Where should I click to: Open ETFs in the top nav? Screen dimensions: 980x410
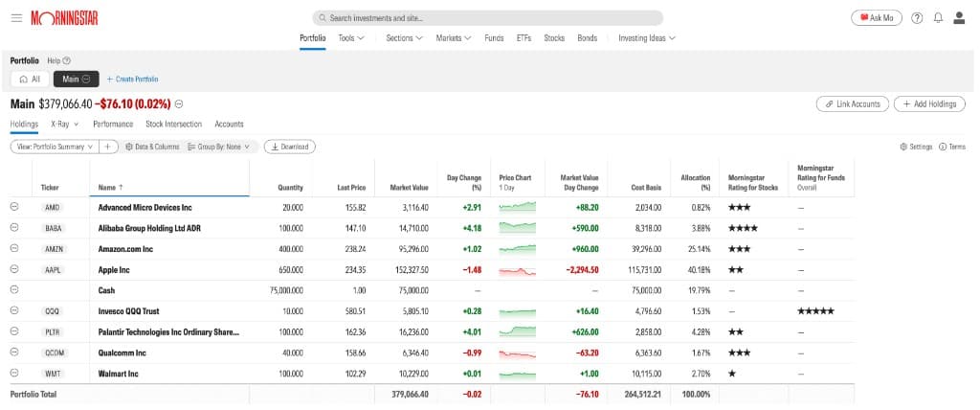pos(523,38)
